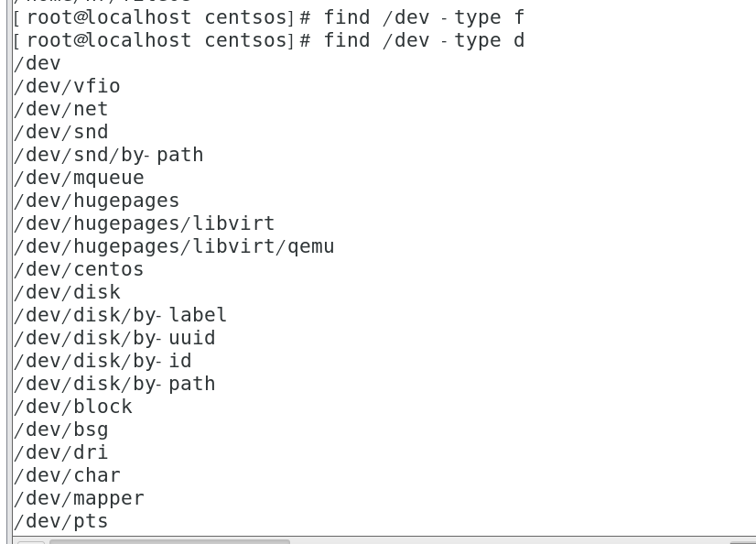Click the horizontal scrollbar's left arrow button
Image resolution: width=756 pixels, height=544 pixels.
30,541
